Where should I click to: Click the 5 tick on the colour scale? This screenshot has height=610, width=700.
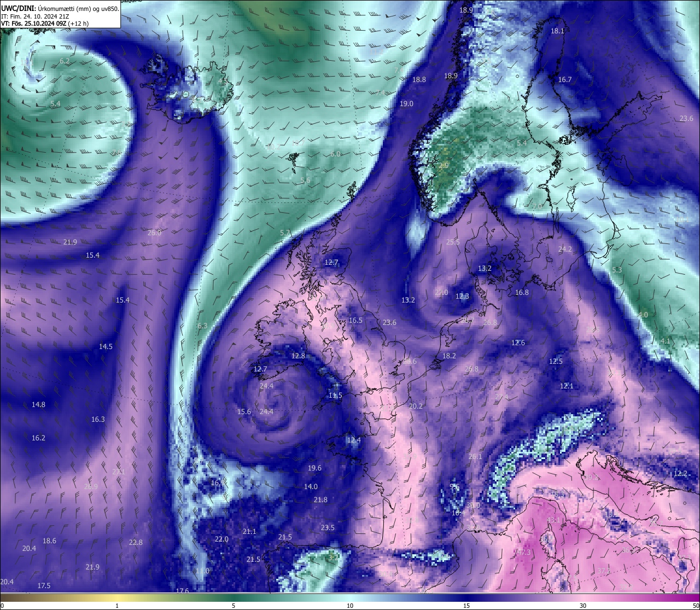click(234, 606)
